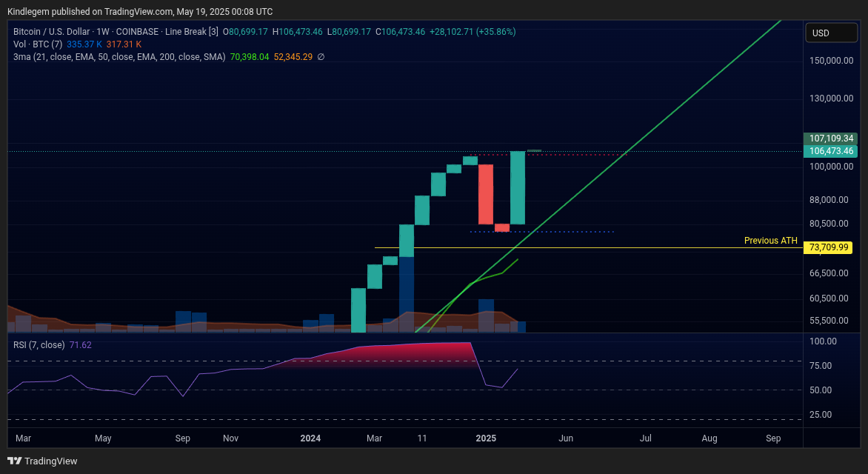The height and width of the screenshot is (474, 868).
Task: Click the Aug label on time axis
Action: tap(709, 438)
